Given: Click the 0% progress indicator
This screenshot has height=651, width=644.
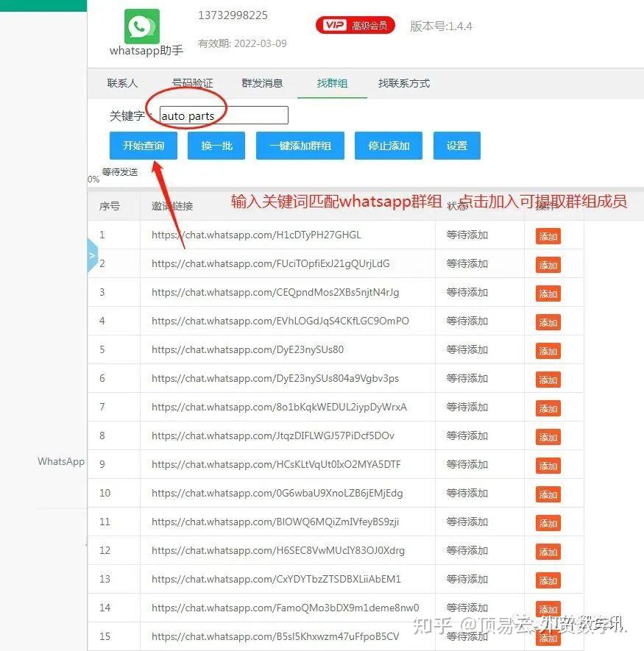Looking at the screenshot, I should pos(93,179).
